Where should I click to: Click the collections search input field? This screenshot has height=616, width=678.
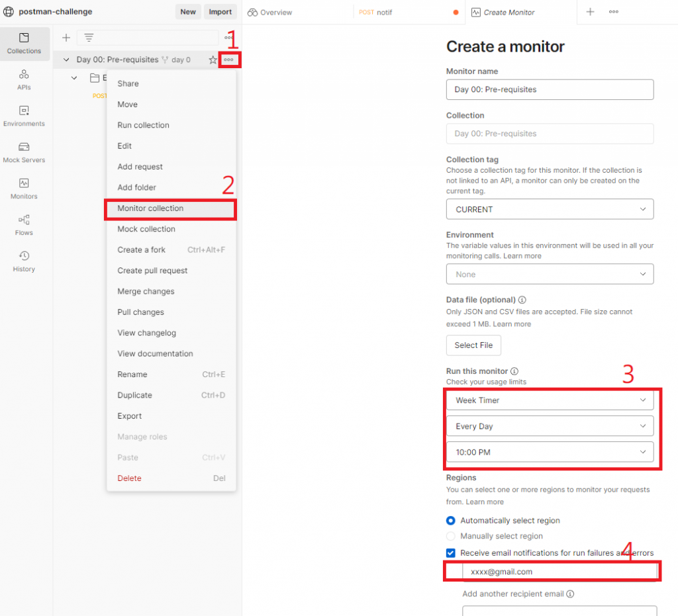(148, 38)
